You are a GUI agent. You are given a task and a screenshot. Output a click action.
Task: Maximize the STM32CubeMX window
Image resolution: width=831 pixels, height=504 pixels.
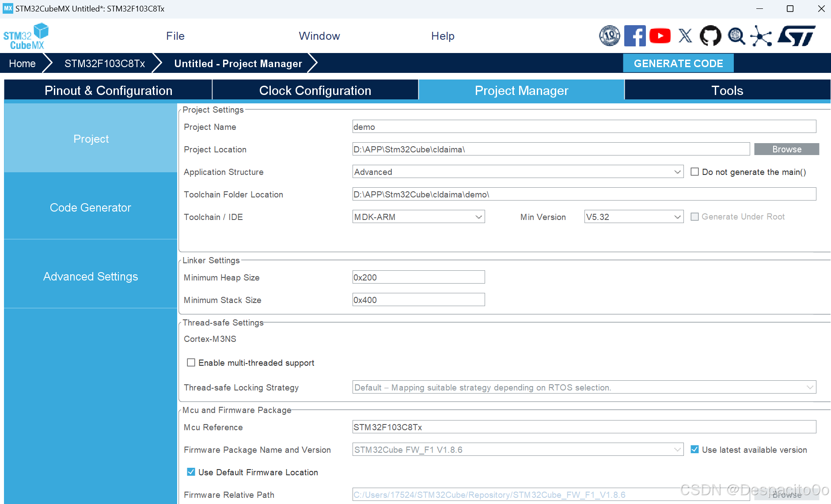[x=790, y=8]
